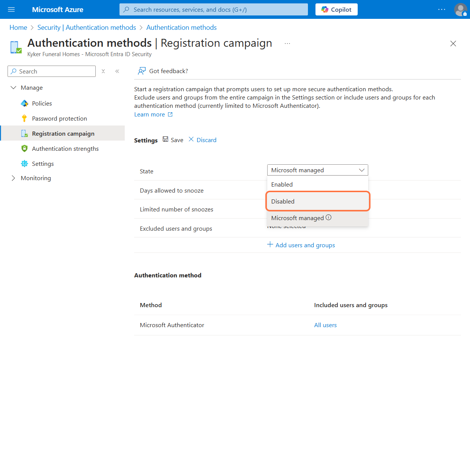Click the Limited number of snoozes label

176,209
